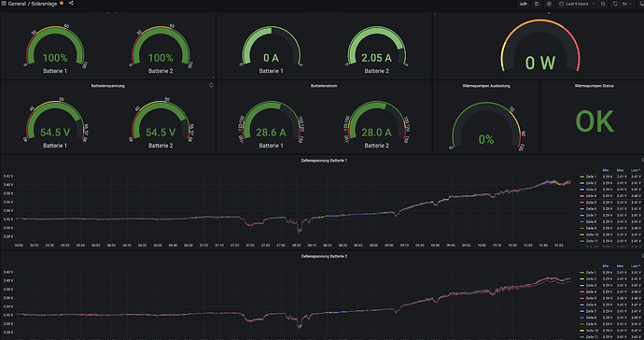Sort Batterie 1 legend by Max column

pyautogui.click(x=620, y=170)
